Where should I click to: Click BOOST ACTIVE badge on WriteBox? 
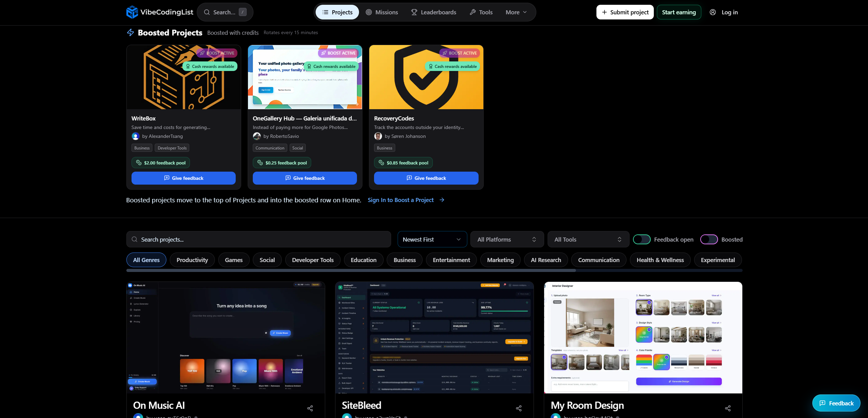pyautogui.click(x=217, y=53)
